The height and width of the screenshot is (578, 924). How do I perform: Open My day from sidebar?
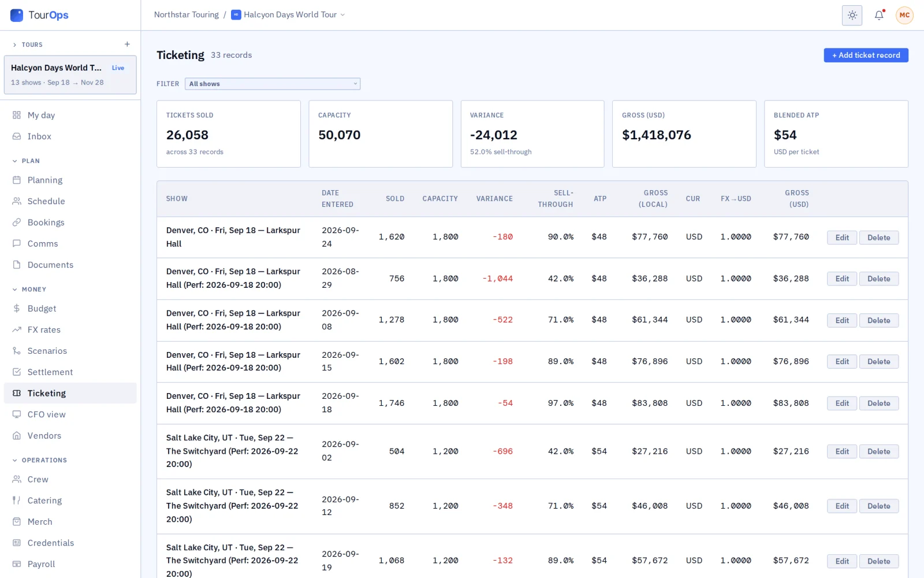point(70,115)
